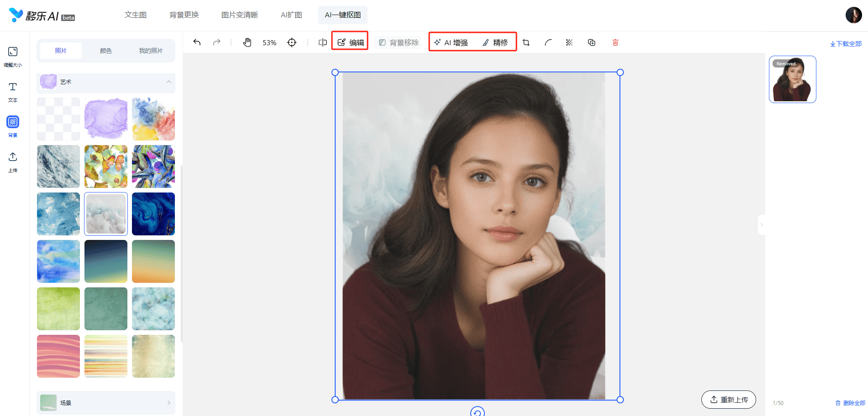The image size is (868, 416).
Task: Choose the light blue paint strokes background
Action: (x=58, y=214)
